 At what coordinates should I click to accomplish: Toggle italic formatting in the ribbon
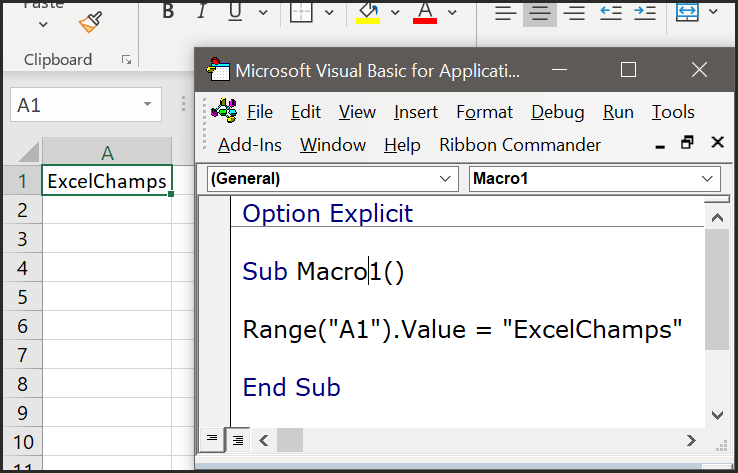200,11
